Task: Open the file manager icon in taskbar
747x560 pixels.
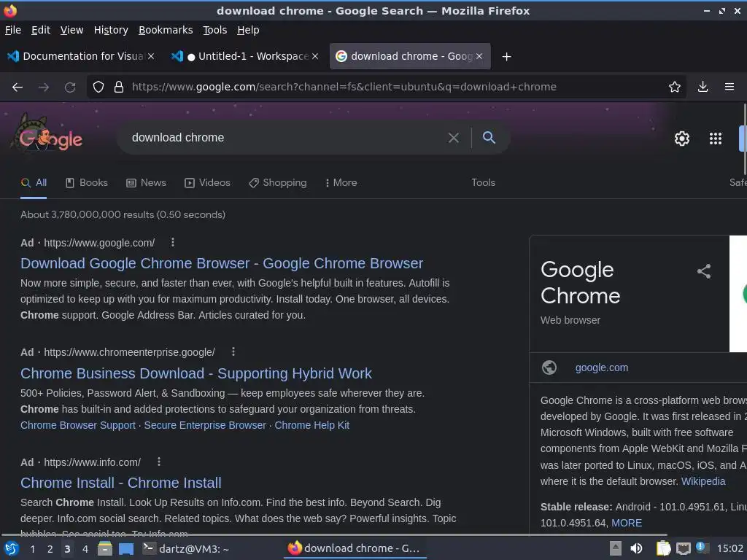Action: pyautogui.click(x=105, y=549)
